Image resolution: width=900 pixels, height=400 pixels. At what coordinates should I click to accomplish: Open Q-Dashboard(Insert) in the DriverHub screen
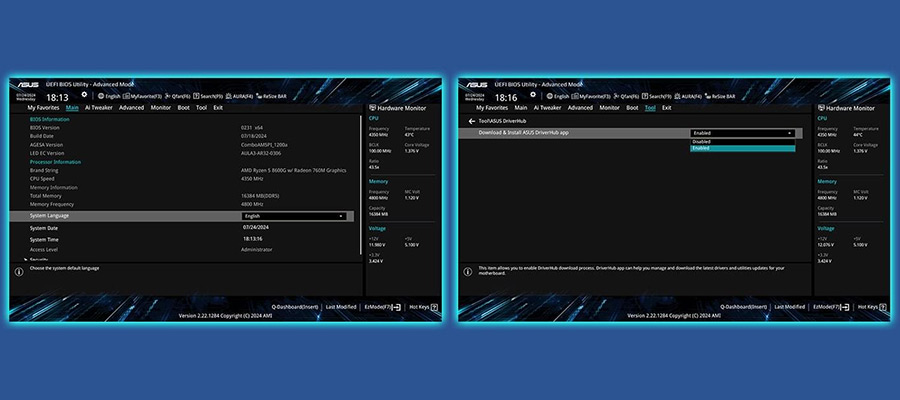pos(743,307)
